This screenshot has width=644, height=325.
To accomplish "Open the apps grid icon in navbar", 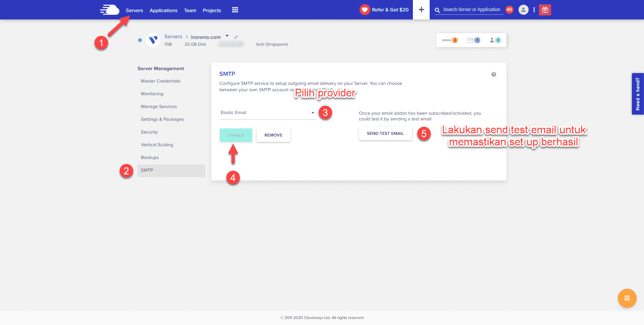I will [x=235, y=10].
